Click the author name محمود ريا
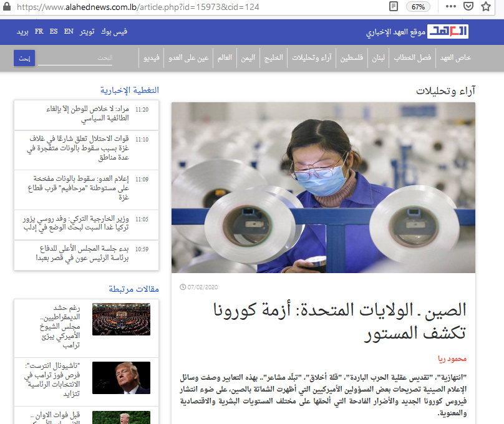This screenshot has width=504, height=424. click(x=453, y=359)
